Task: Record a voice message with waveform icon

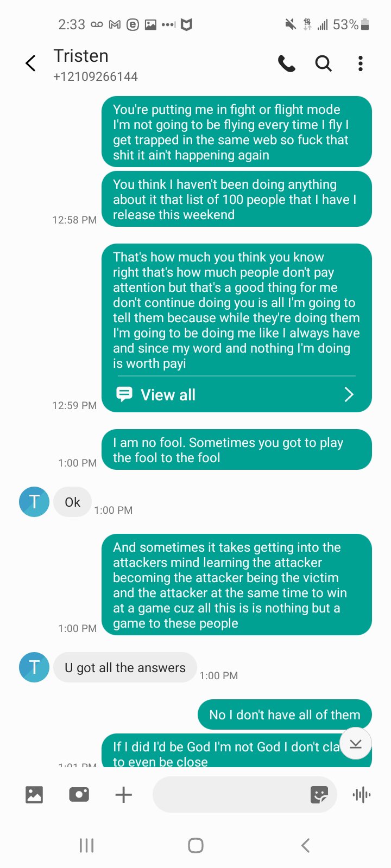Action: point(362,795)
